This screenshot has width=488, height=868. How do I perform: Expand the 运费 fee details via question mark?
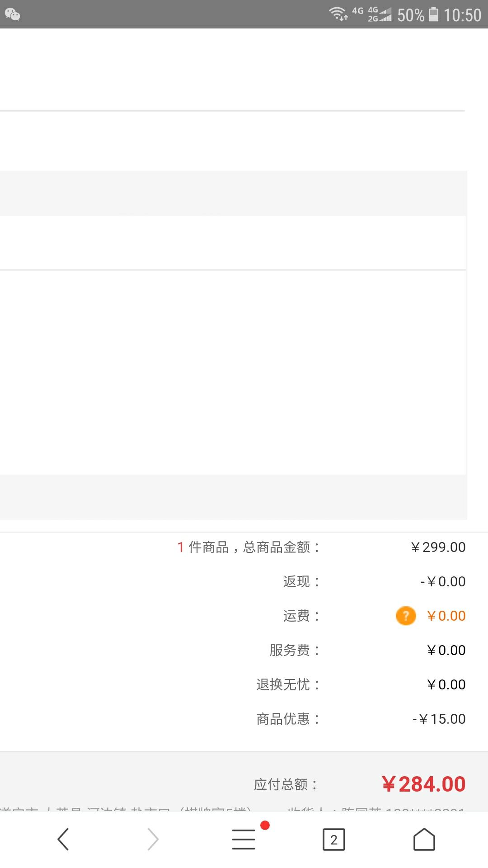[405, 615]
